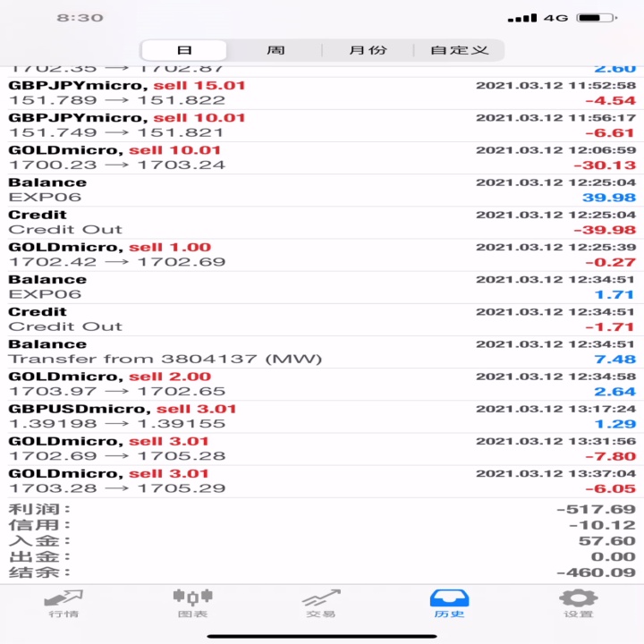Tap the -30.13 loss value
The width and height of the screenshot is (644, 644).
tap(605, 165)
